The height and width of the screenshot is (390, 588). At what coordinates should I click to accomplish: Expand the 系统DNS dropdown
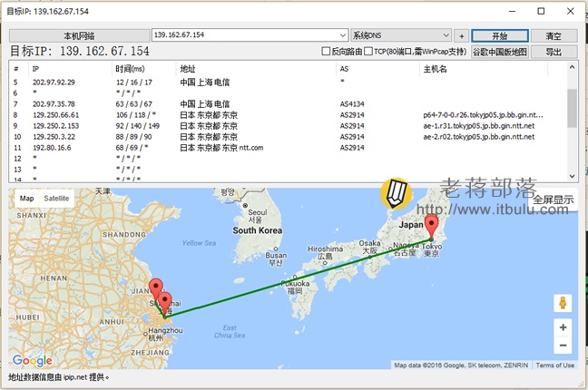(446, 35)
